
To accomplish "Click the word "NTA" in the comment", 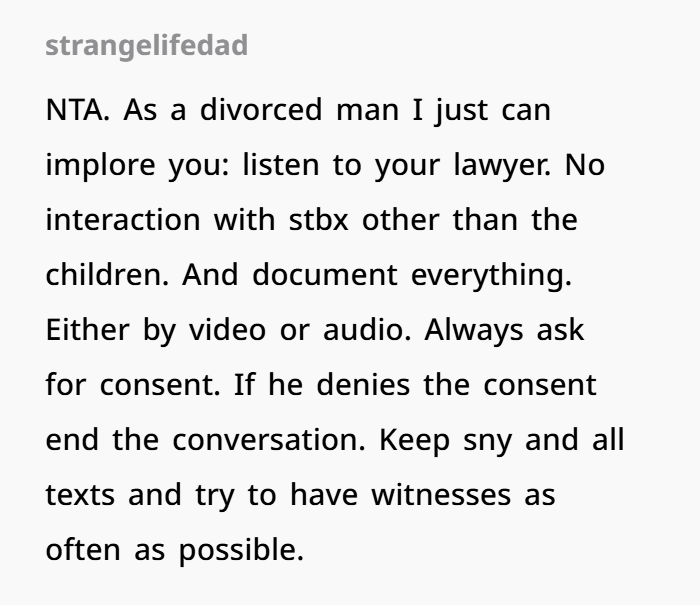I will coord(77,110).
